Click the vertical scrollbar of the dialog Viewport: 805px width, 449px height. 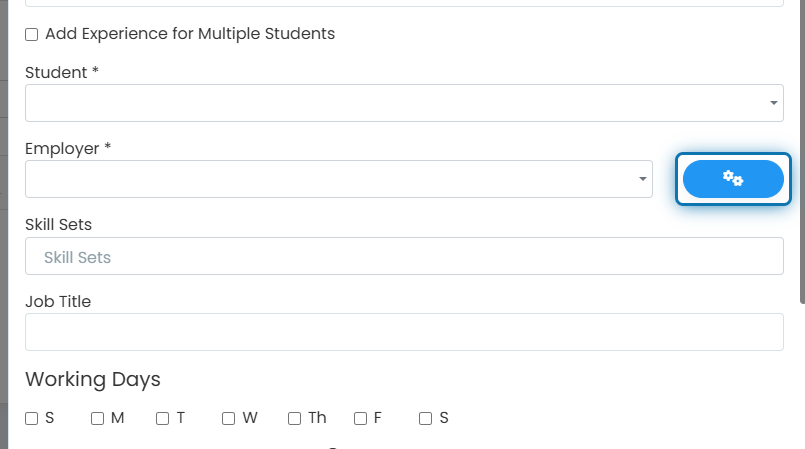[802, 152]
